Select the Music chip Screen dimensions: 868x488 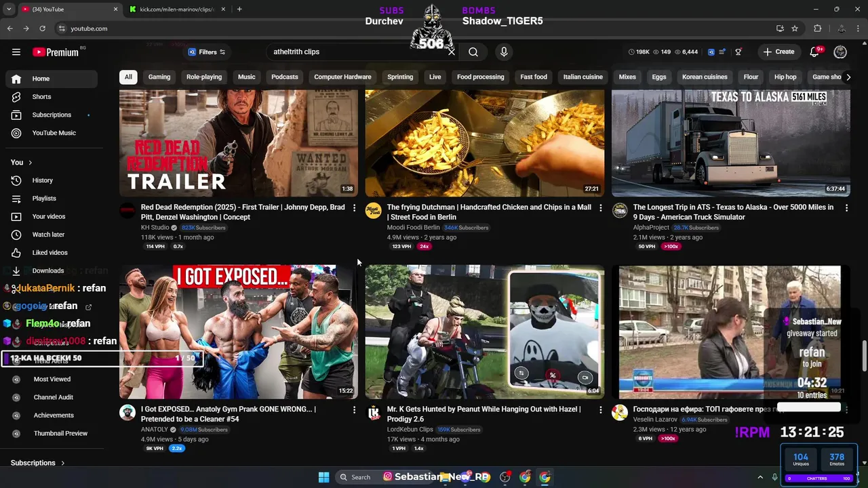[x=247, y=77]
